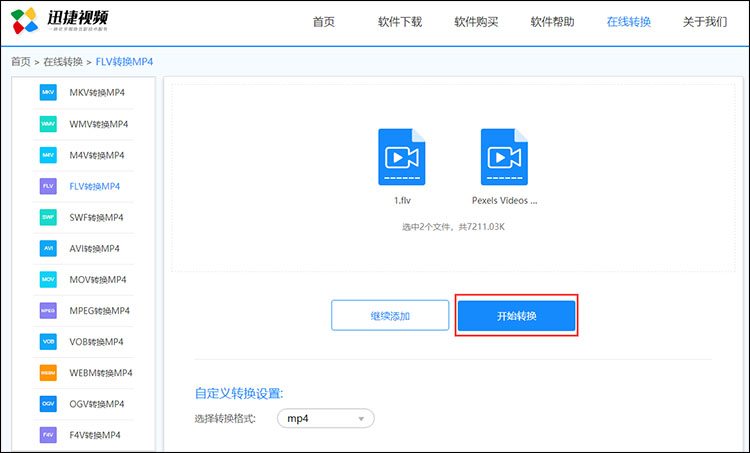Click the 继续添加 button
Viewport: 750px width, 453px height.
(x=389, y=316)
